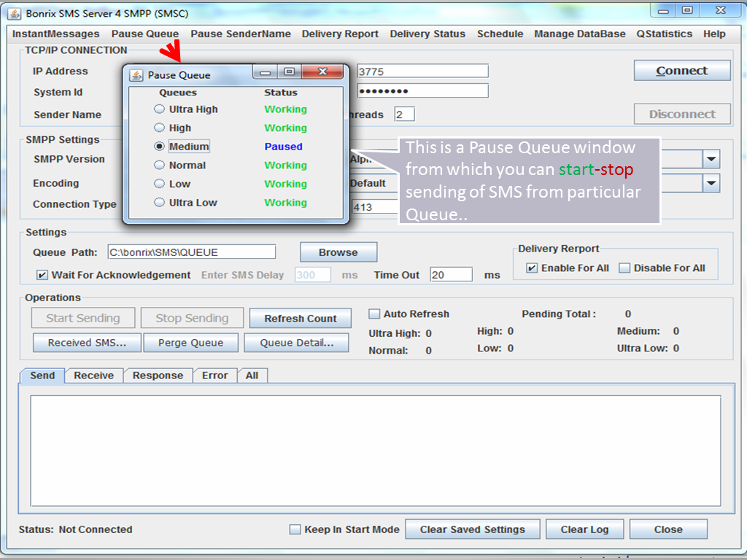Open the QStatistics menu

(665, 34)
